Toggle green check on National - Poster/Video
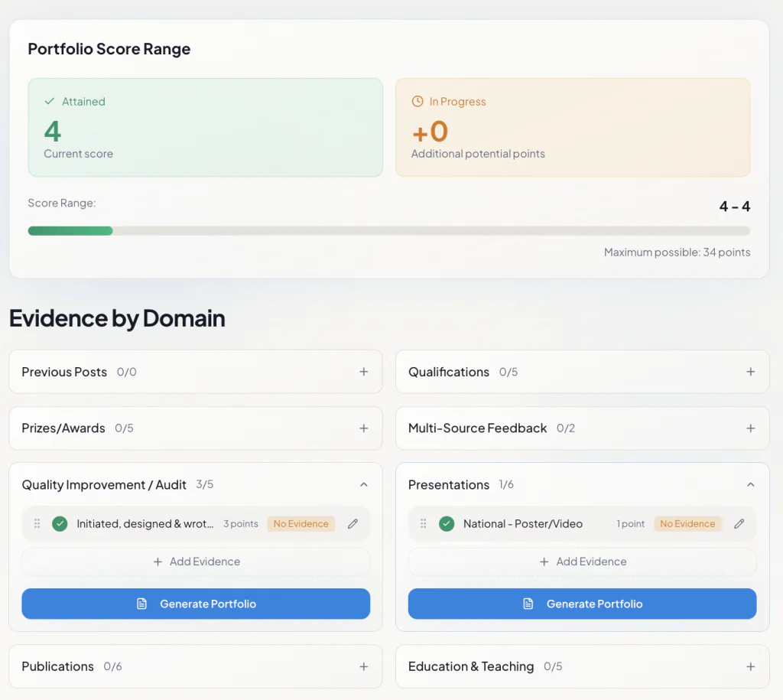783x700 pixels. pos(447,523)
